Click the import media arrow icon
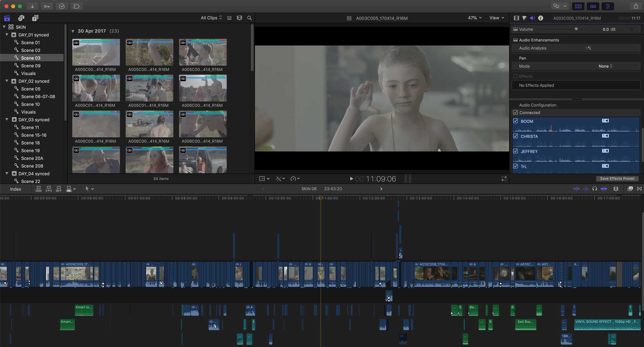The width and height of the screenshot is (644, 347). pyautogui.click(x=32, y=6)
